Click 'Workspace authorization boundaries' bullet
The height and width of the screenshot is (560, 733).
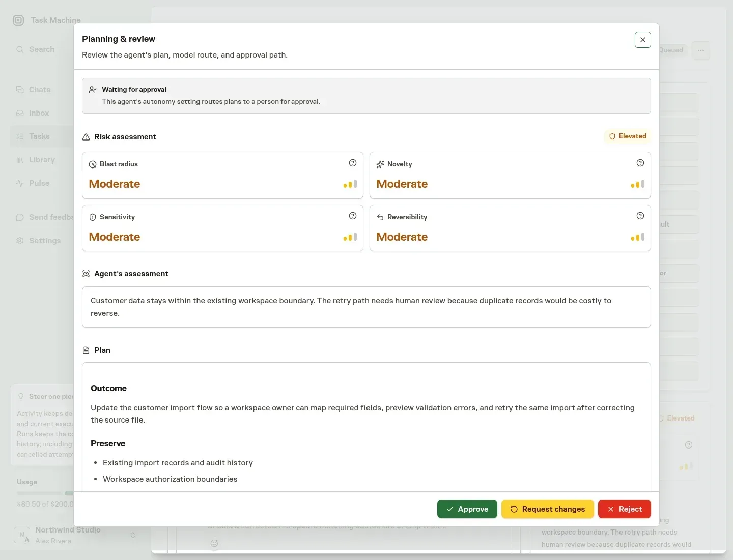point(170,479)
